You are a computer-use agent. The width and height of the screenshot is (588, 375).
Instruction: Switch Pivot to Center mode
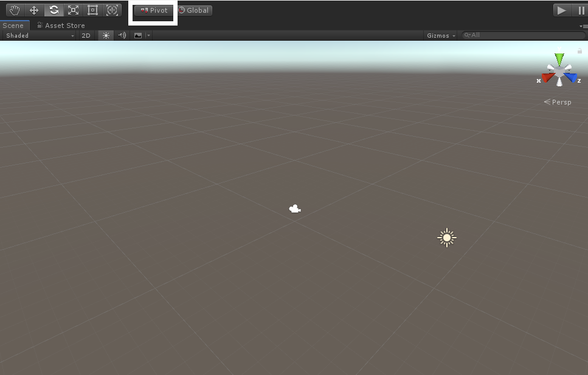pyautogui.click(x=152, y=10)
